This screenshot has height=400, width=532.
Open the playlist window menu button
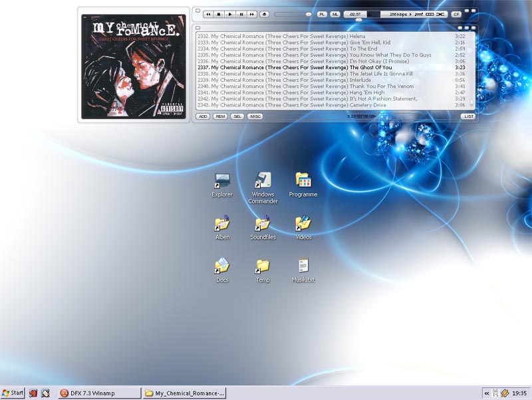click(198, 28)
